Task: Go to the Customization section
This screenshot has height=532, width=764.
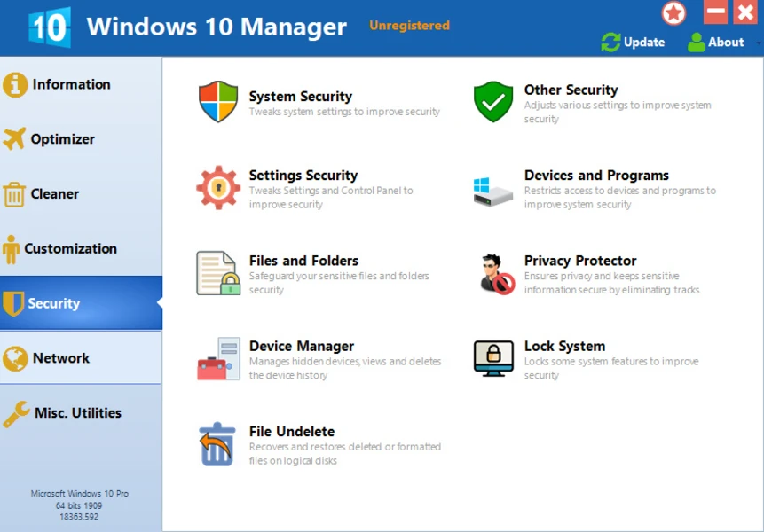Action: [x=81, y=249]
